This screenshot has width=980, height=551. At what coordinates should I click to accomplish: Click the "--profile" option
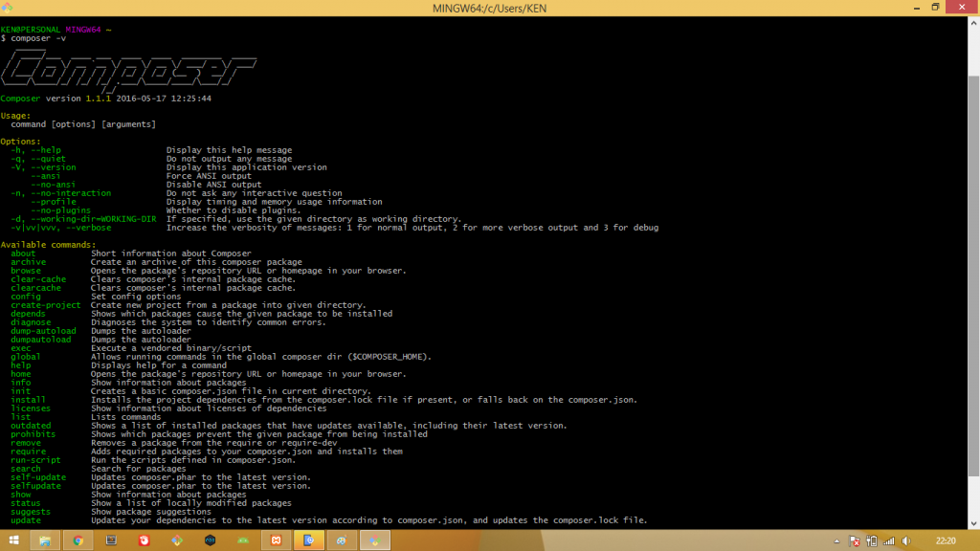[54, 202]
